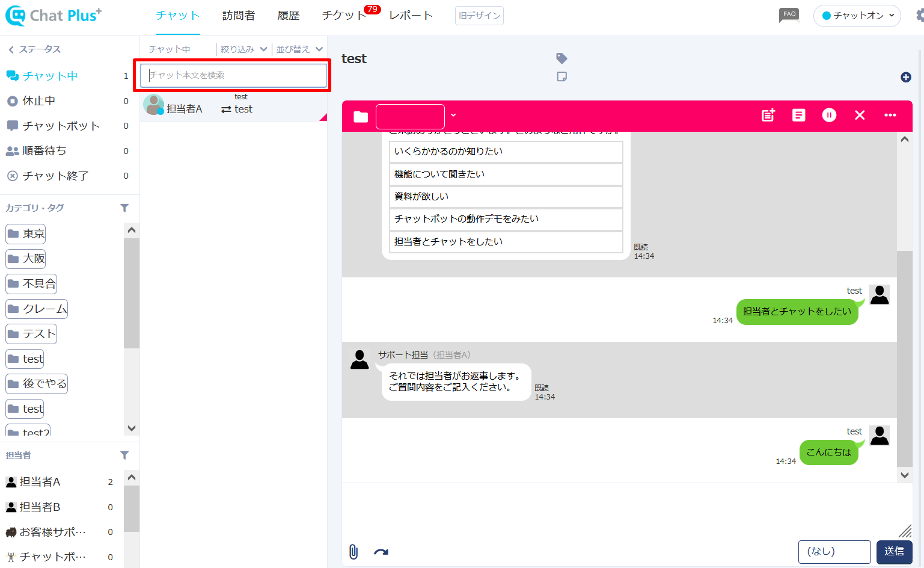Screen dimensions: 924x568
Task: Click the FAQ speech bubble icon
Action: click(x=789, y=15)
